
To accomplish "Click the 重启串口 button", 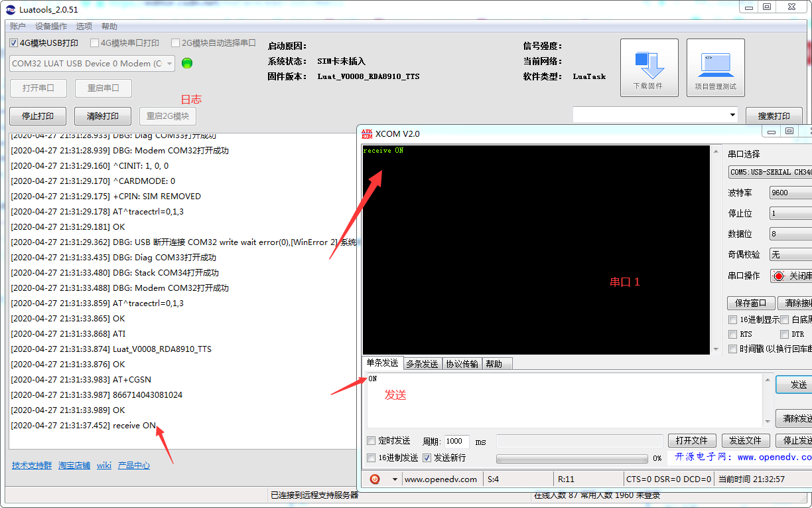I will [x=103, y=88].
